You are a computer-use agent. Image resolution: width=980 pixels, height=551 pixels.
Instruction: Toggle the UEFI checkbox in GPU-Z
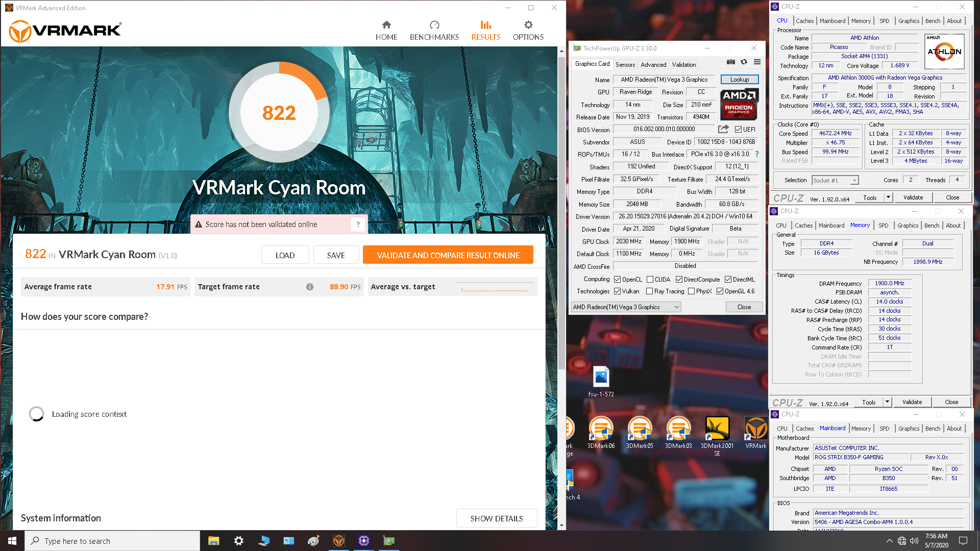point(738,130)
